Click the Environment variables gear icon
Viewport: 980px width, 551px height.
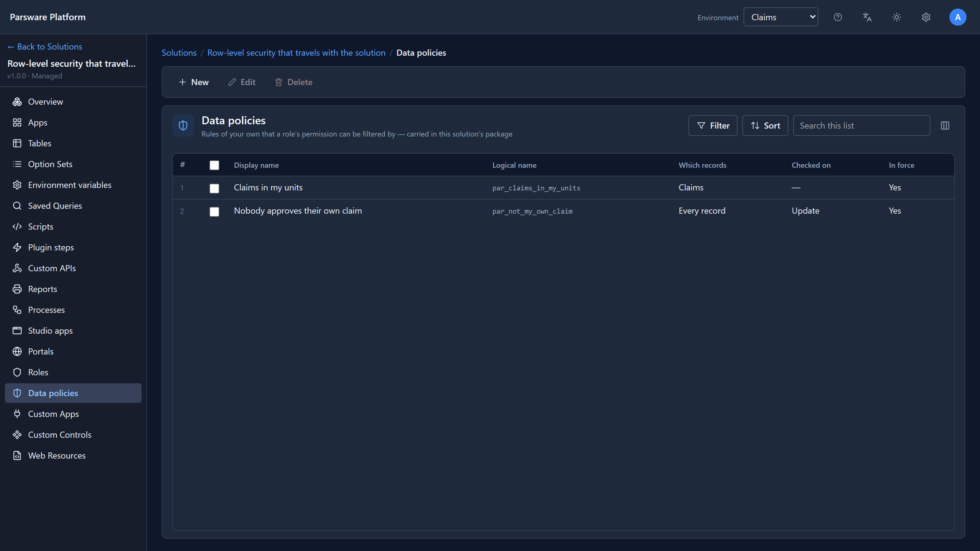coord(17,185)
